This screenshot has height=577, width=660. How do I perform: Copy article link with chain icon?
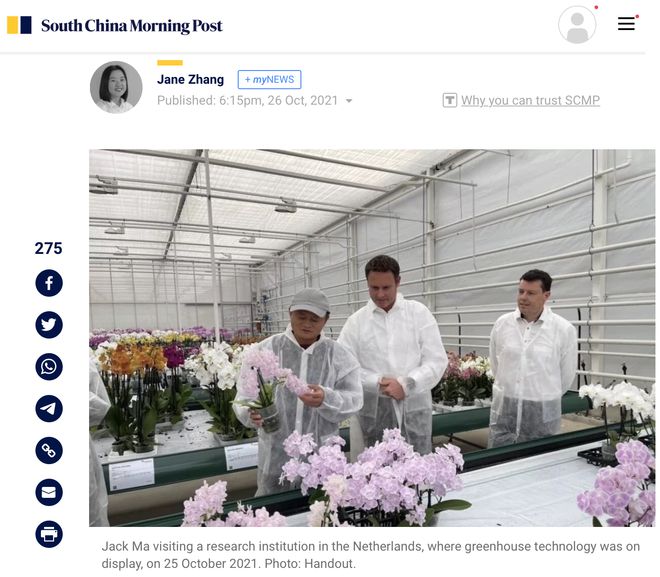(49, 450)
